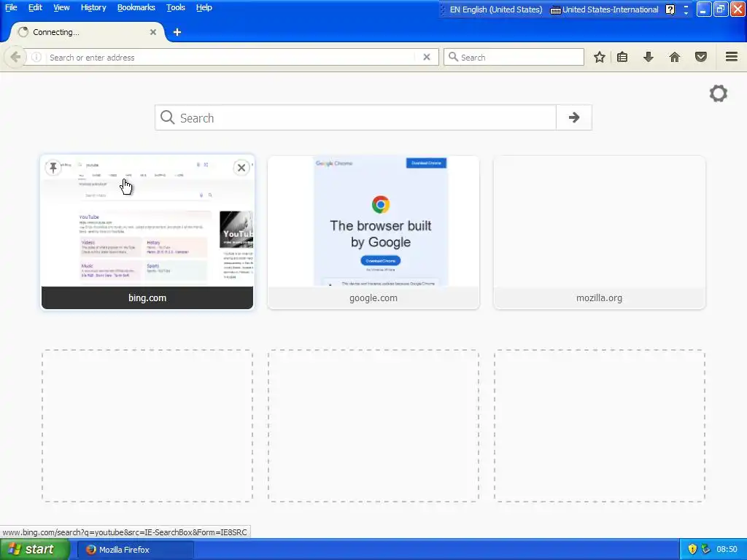747x560 pixels.
Task: Click the google.com tile label
Action: (x=373, y=298)
